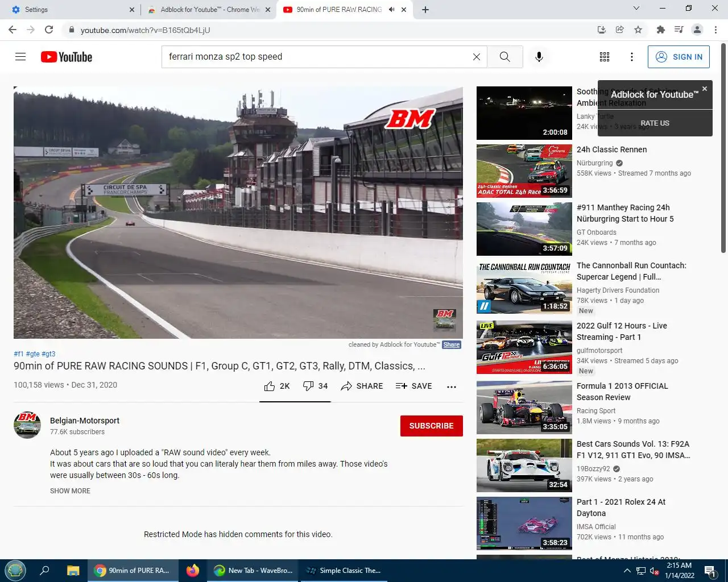Open 24h Classic Rennen video thumbnail

(524, 171)
